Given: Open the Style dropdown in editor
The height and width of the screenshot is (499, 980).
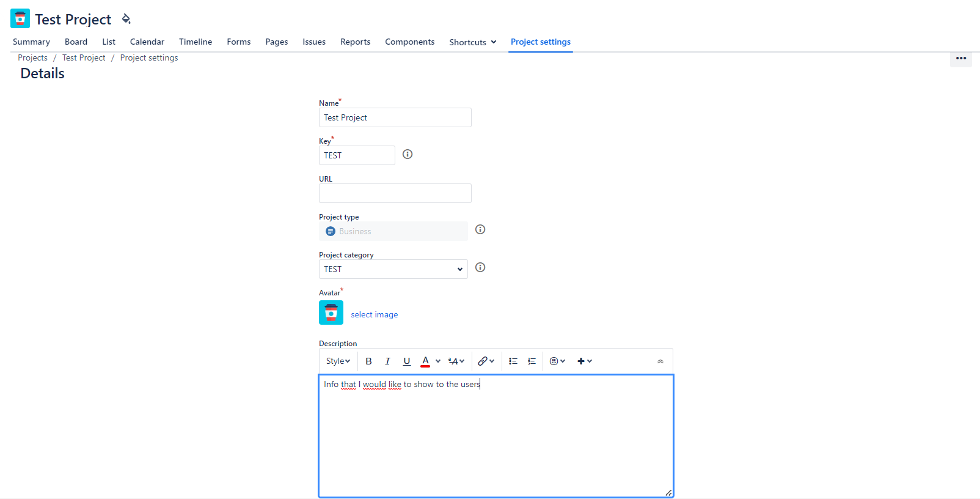Looking at the screenshot, I should coord(338,361).
